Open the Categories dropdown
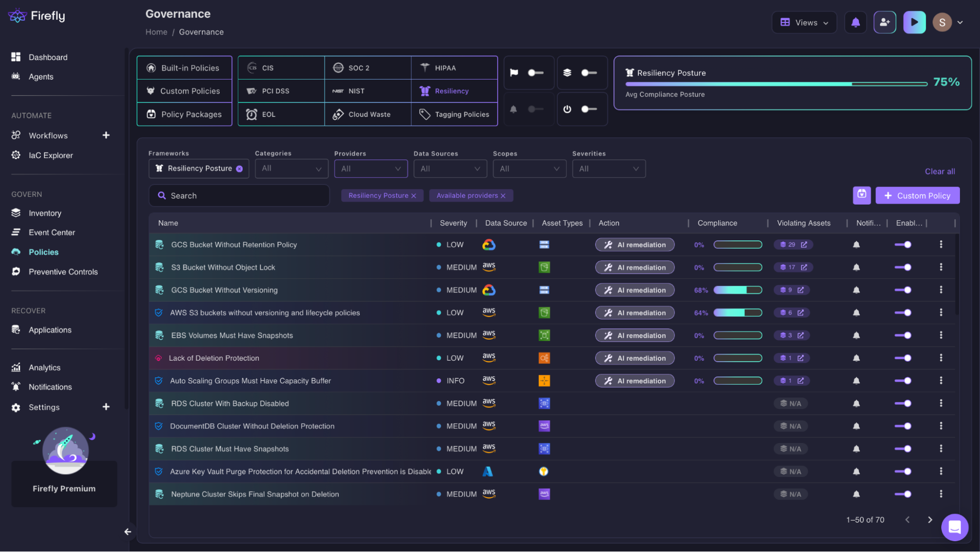980x552 pixels. coord(291,169)
